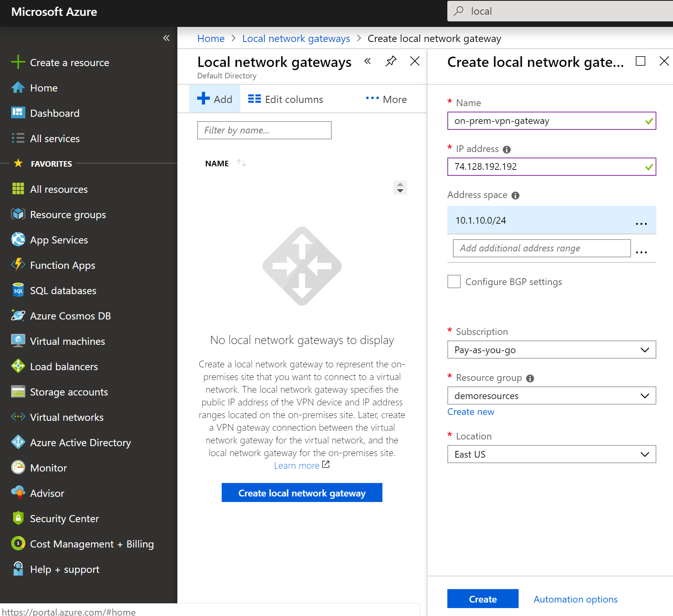Click the IP address info icon
Screen dimensions: 673x616
tap(507, 149)
